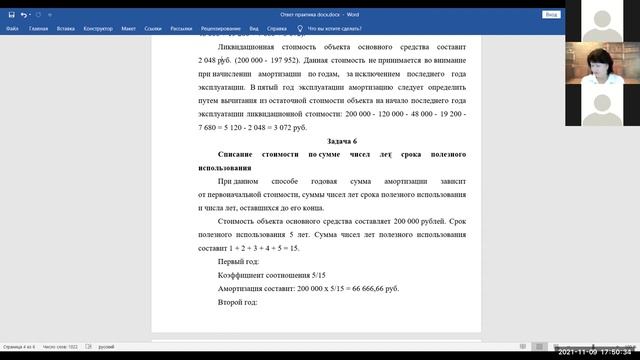
Task: Switch to Print Layout view icon
Action: tap(539, 347)
